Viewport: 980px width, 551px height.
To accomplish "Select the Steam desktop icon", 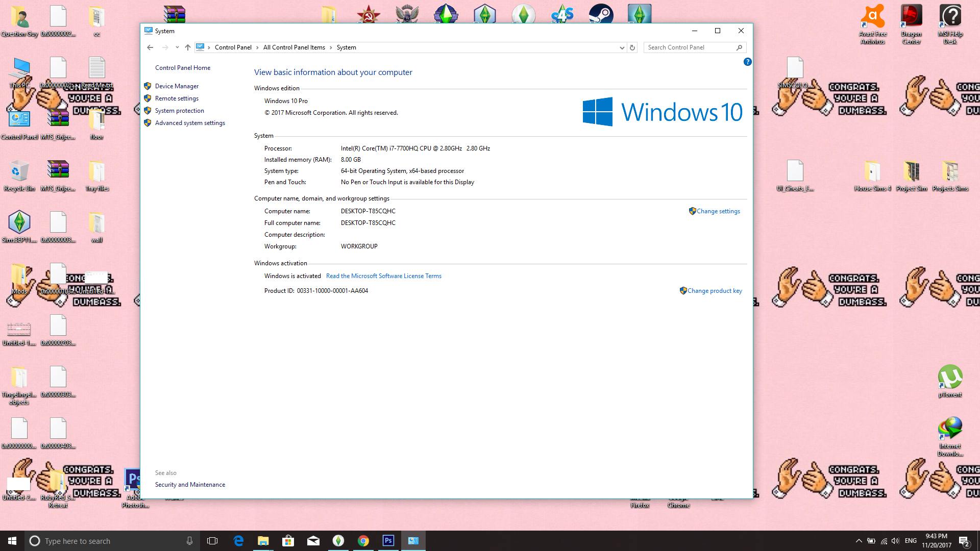I will coord(601,14).
